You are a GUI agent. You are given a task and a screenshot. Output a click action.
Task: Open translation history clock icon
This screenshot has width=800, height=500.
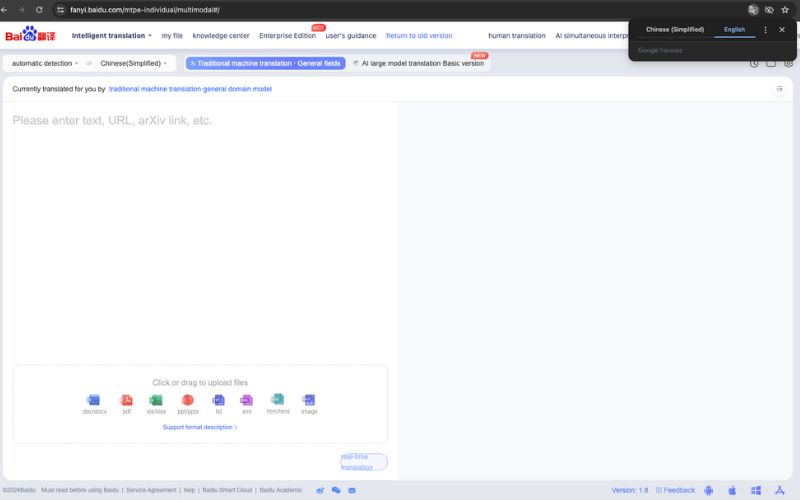tap(754, 64)
